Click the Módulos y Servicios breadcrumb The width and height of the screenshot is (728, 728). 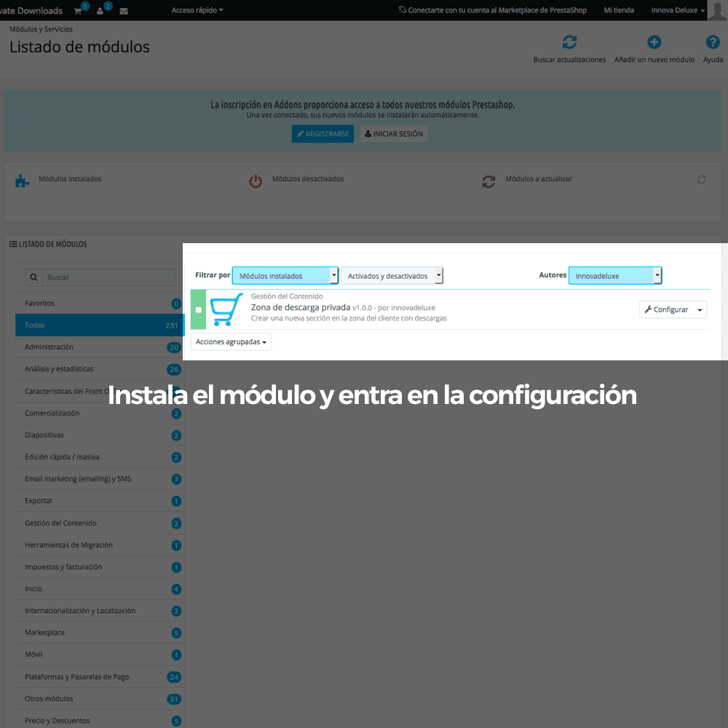point(41,29)
